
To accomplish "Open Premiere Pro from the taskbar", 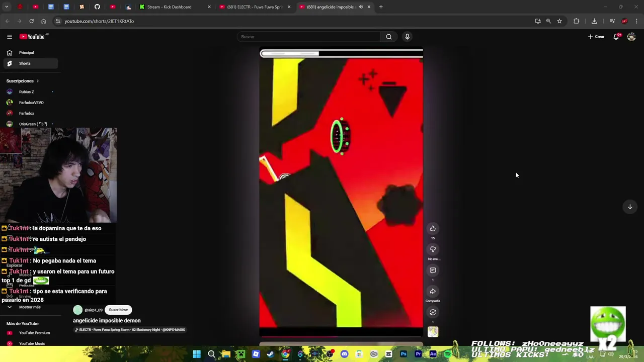I will click(418, 354).
